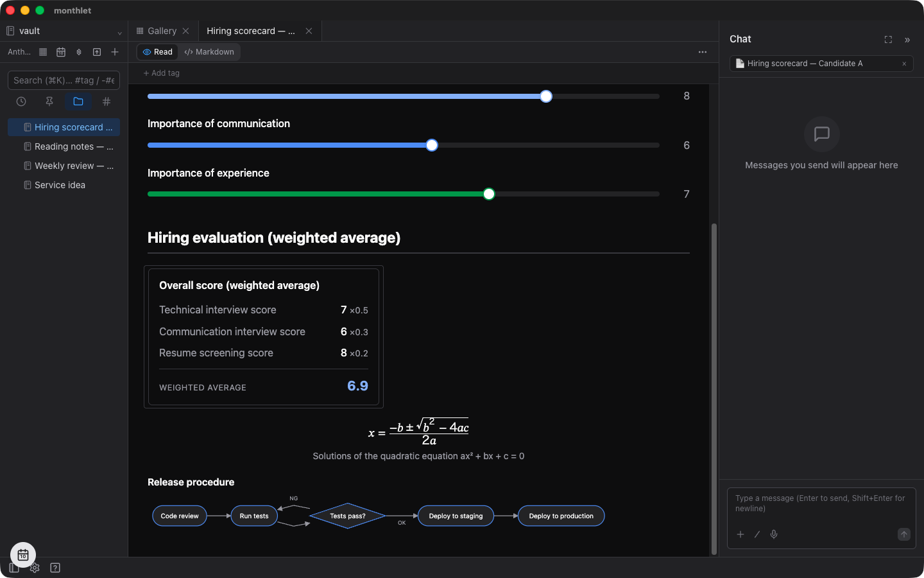Open the three-dot more options menu
The height and width of the screenshot is (578, 924).
(x=703, y=52)
